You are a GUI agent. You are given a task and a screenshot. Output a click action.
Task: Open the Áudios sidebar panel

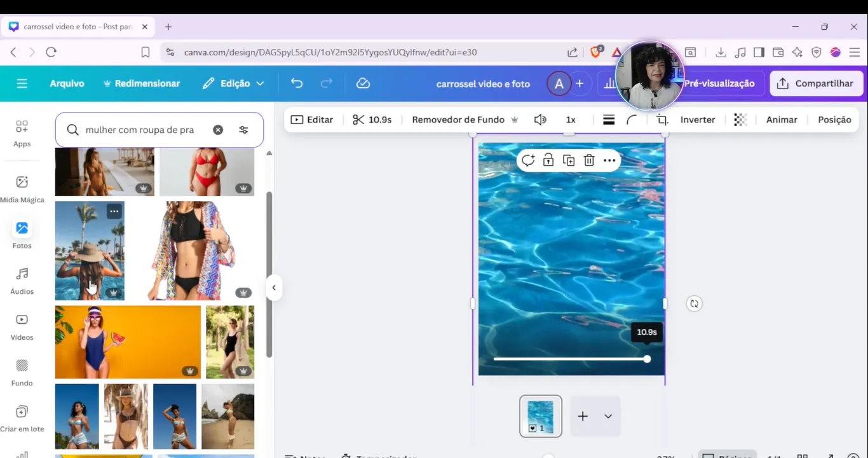click(x=22, y=281)
